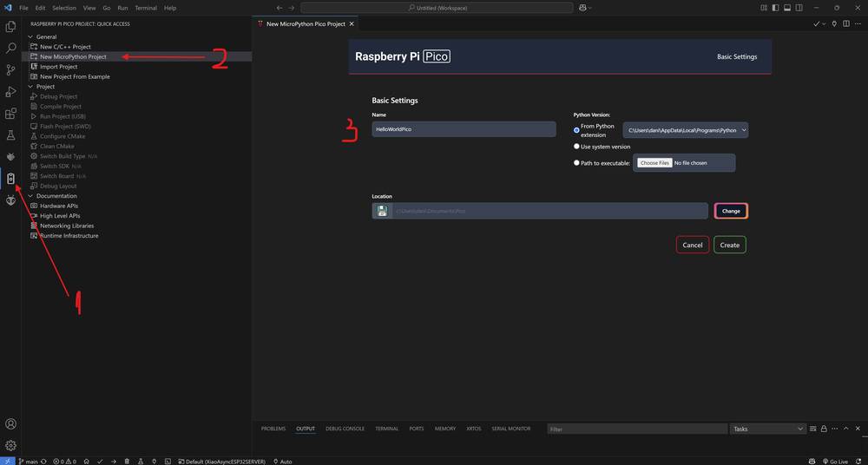Image resolution: width=868 pixels, height=465 pixels.
Task: Switch to the PROBLEMS panel tab
Action: tap(273, 429)
